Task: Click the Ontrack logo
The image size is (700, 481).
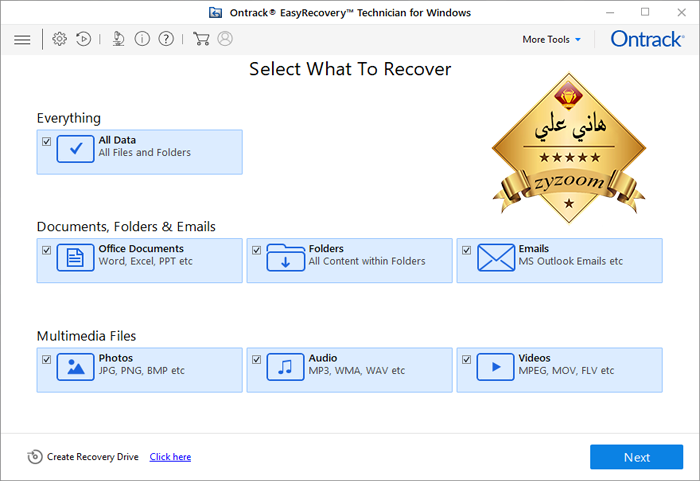Action: tap(647, 39)
